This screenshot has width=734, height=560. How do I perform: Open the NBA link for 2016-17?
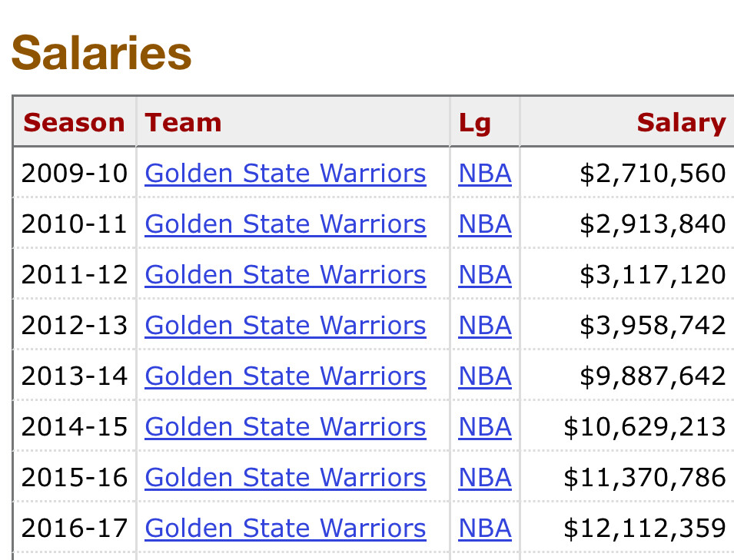tap(485, 529)
